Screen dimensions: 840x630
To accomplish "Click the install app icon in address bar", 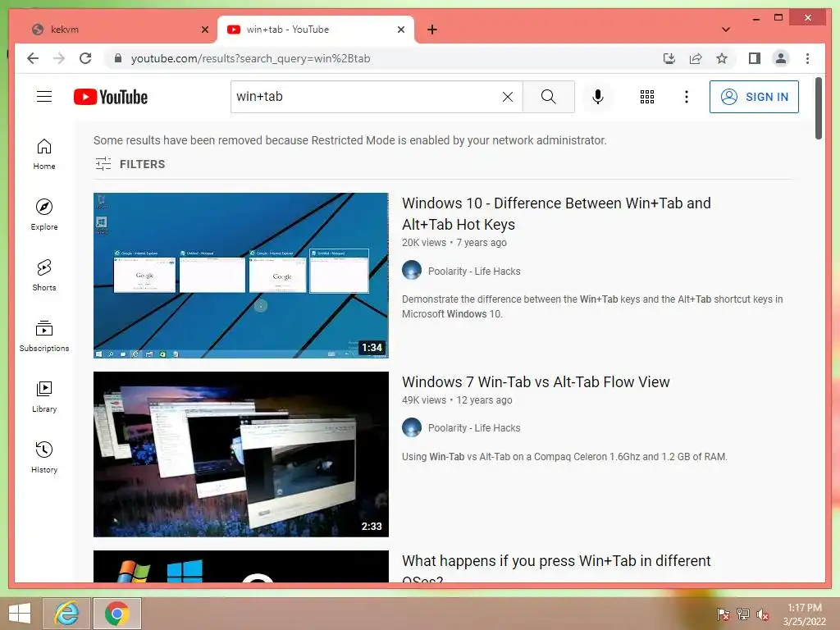I will [x=669, y=58].
